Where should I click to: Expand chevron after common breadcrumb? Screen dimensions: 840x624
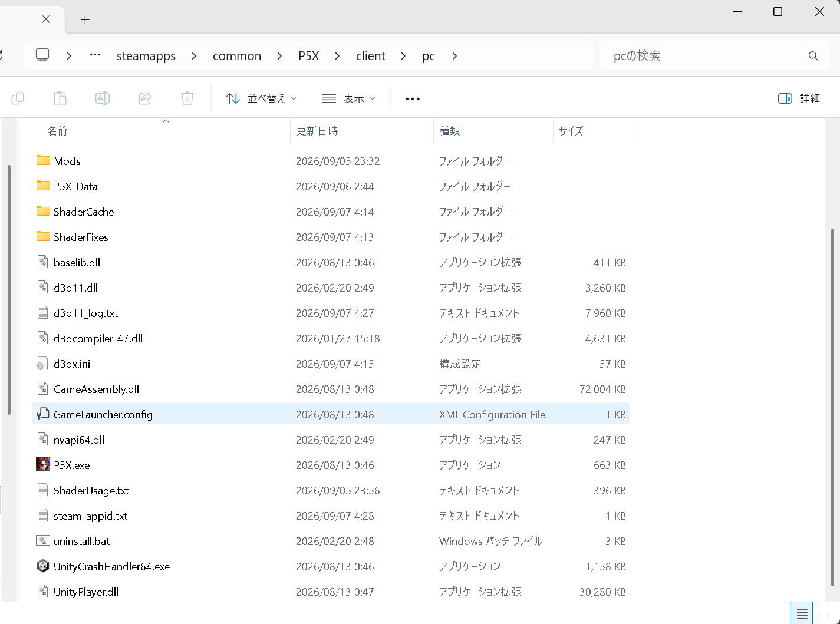[x=279, y=56]
